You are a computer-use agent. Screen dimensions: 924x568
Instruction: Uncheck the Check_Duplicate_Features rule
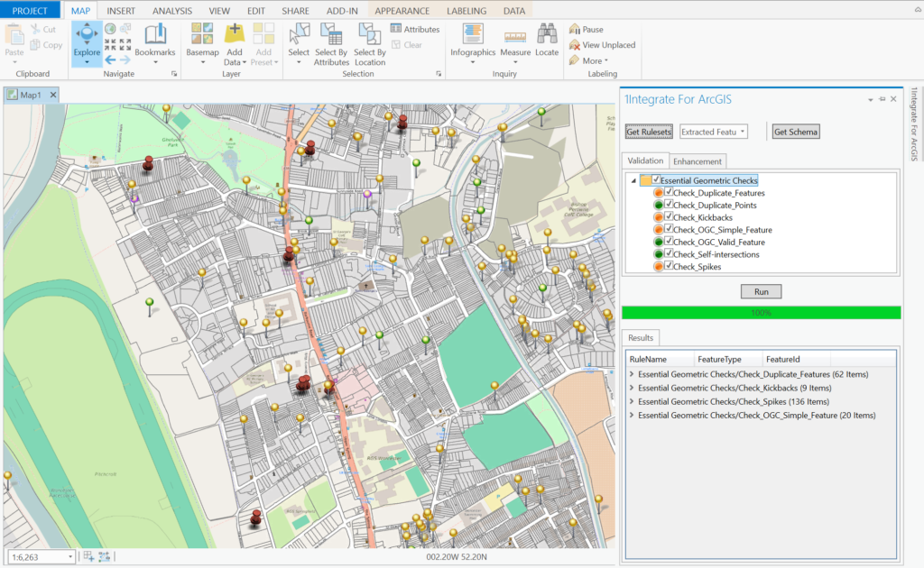tap(669, 193)
